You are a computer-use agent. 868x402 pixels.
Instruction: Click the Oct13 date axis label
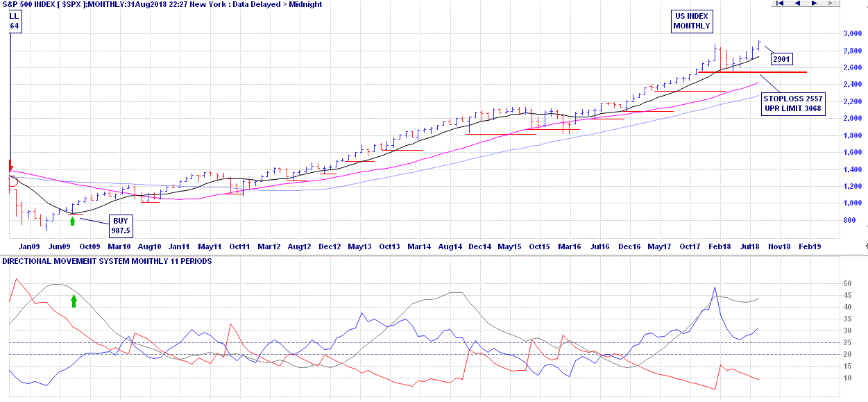389,246
